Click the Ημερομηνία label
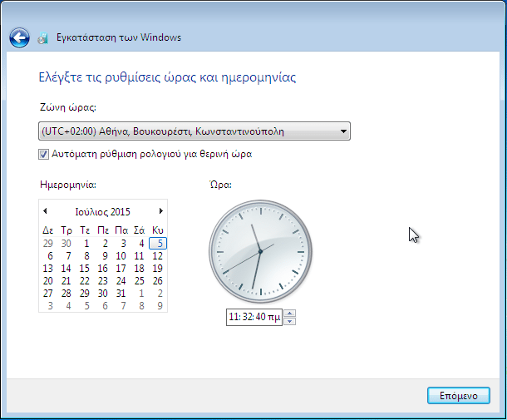The height and width of the screenshot is (420, 507). click(x=68, y=185)
